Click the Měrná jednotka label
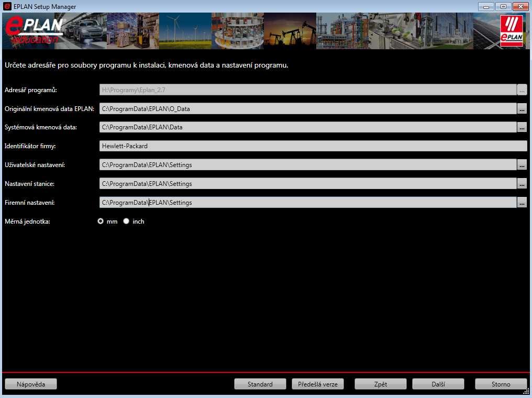532x398 pixels. [27, 222]
